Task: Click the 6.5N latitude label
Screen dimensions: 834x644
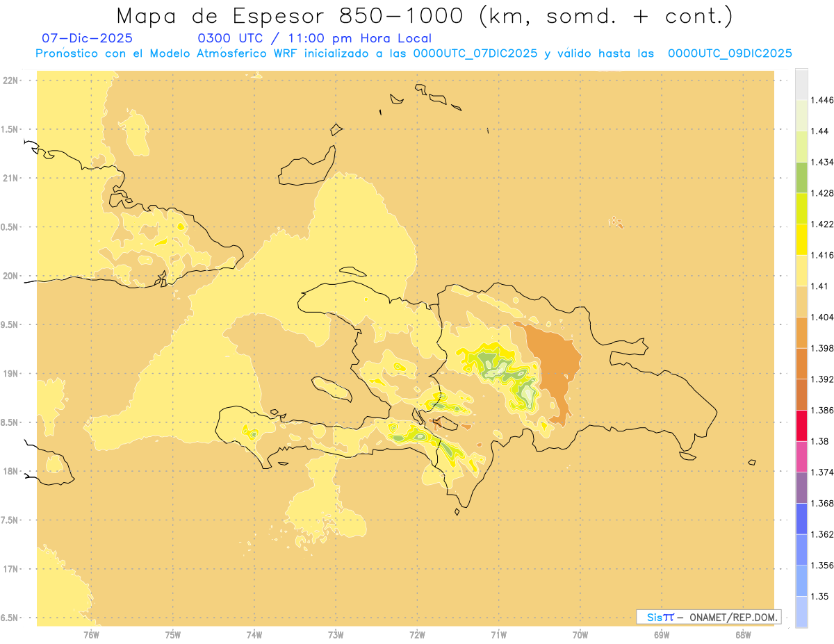Action: (x=10, y=618)
